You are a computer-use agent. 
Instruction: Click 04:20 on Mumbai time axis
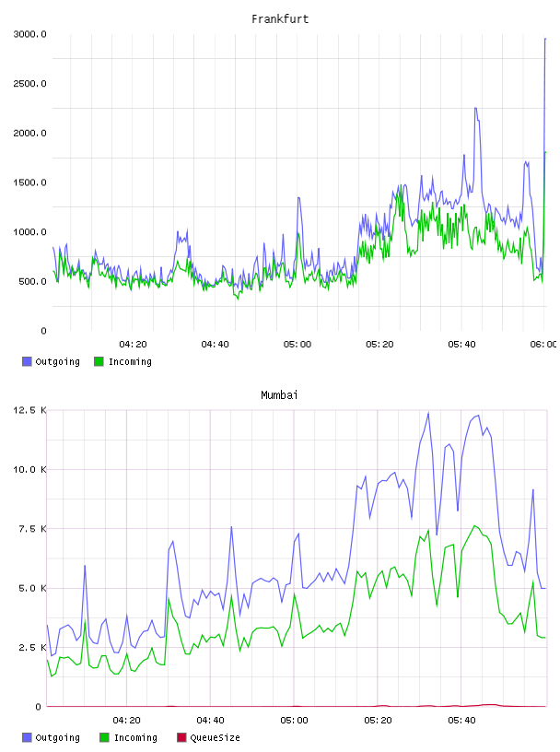126,721
